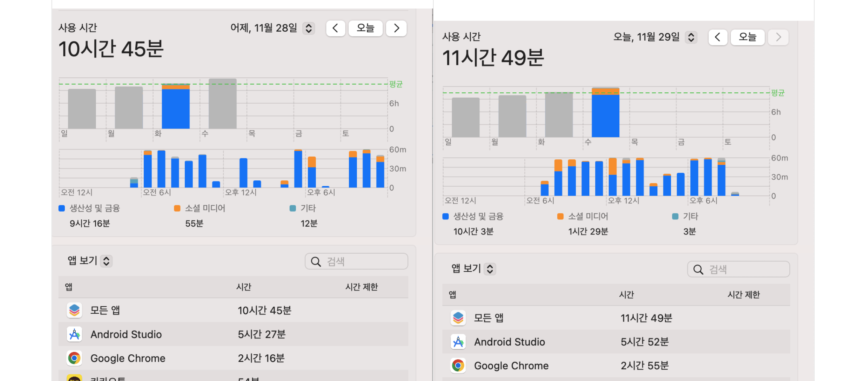868x381 pixels.
Task: Click the 55분 social media total in left window
Action: [194, 224]
